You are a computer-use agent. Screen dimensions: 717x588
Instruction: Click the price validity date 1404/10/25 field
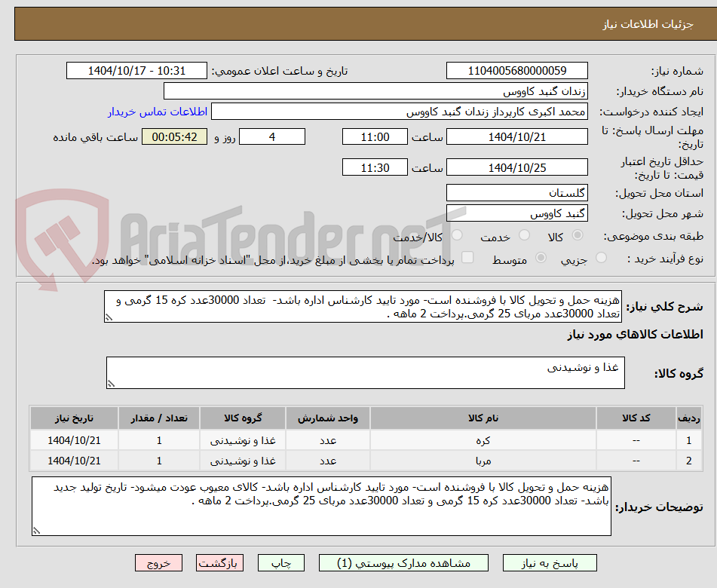click(x=516, y=167)
